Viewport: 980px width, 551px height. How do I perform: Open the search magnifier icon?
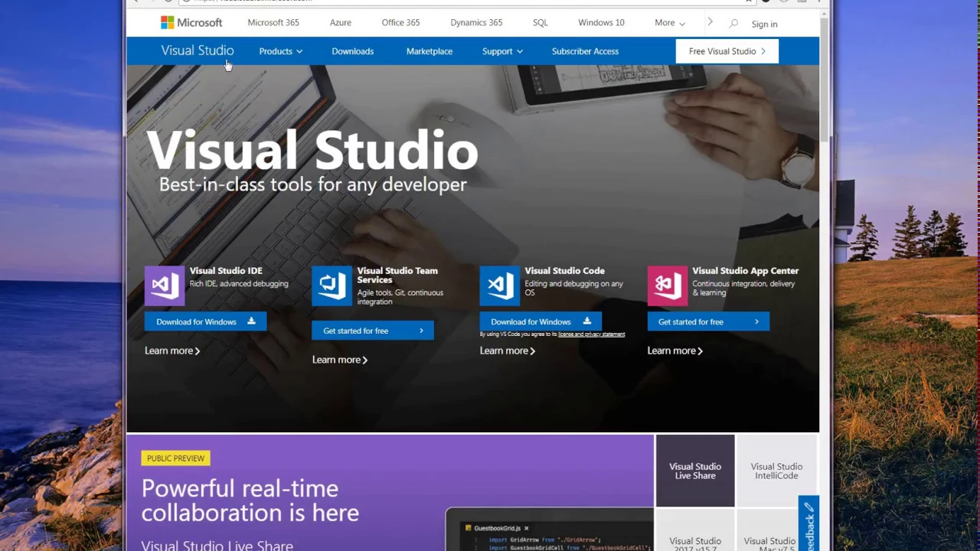tap(733, 24)
